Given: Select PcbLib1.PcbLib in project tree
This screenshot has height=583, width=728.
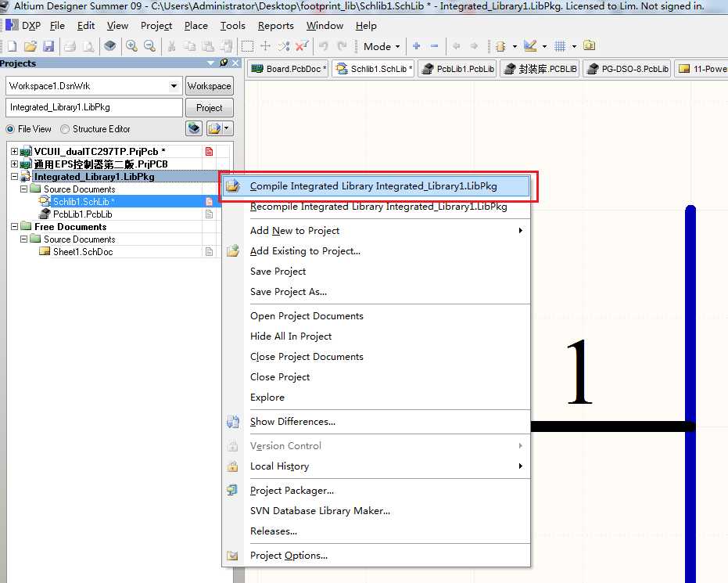Looking at the screenshot, I should (x=82, y=214).
